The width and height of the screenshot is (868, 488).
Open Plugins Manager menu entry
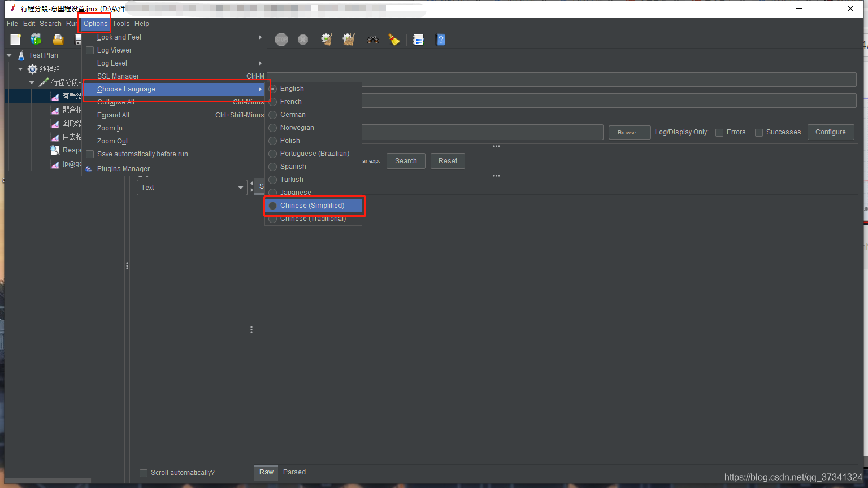click(174, 169)
